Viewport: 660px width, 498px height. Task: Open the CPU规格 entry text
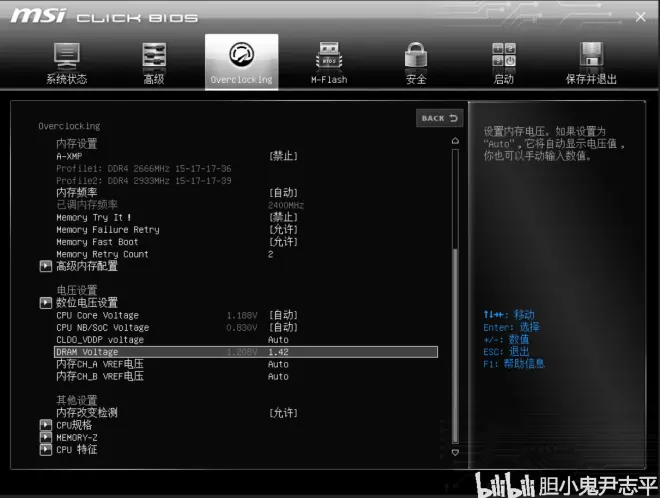pos(74,425)
